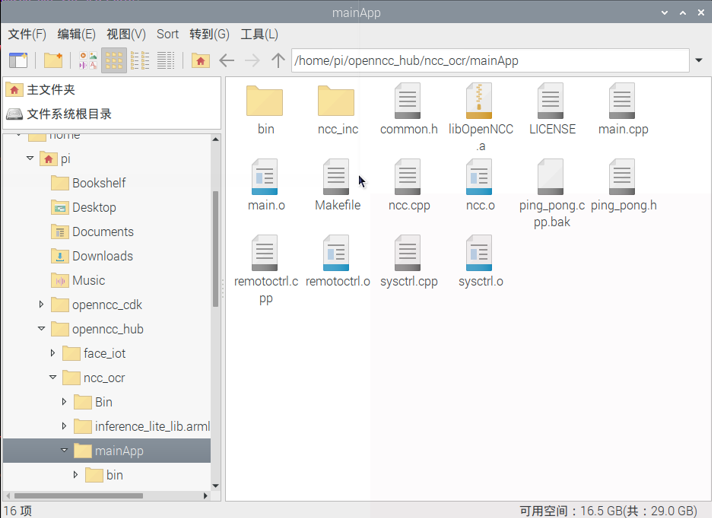The height and width of the screenshot is (518, 712).
Task: Expand the Bin tree node
Action: 64,401
